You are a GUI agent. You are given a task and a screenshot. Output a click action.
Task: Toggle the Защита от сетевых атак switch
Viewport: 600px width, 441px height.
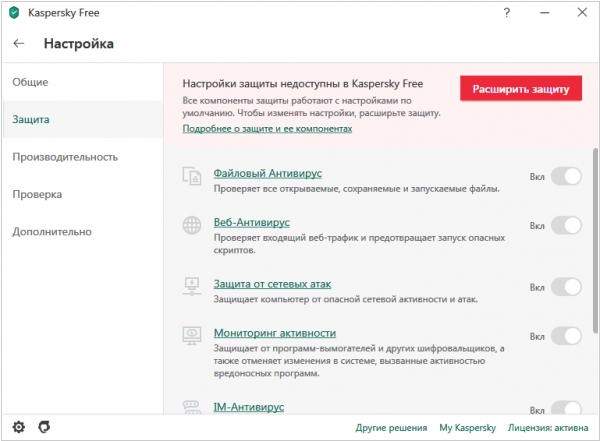point(566,287)
